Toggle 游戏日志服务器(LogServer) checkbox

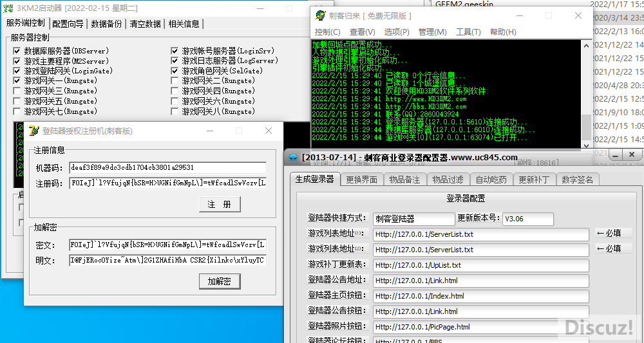pos(175,60)
